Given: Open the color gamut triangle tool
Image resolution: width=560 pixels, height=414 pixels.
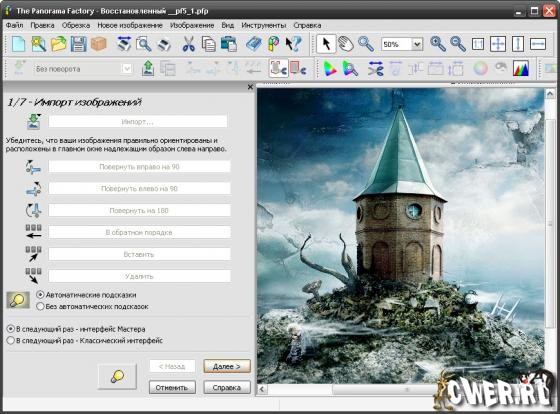Looking at the screenshot, I should 330,68.
